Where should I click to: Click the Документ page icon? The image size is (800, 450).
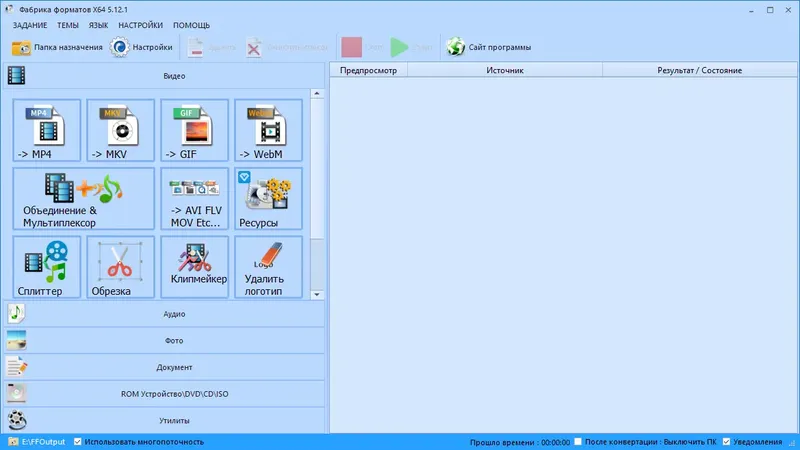(16, 367)
